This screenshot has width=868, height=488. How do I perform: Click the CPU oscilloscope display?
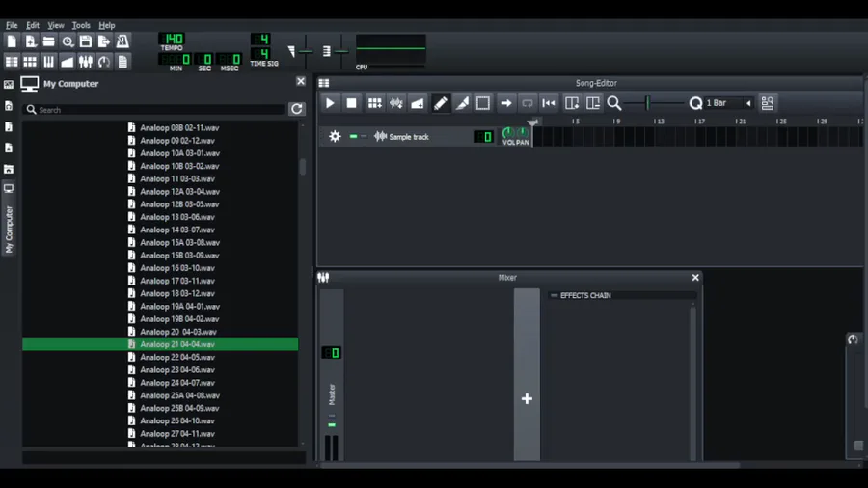(391, 49)
